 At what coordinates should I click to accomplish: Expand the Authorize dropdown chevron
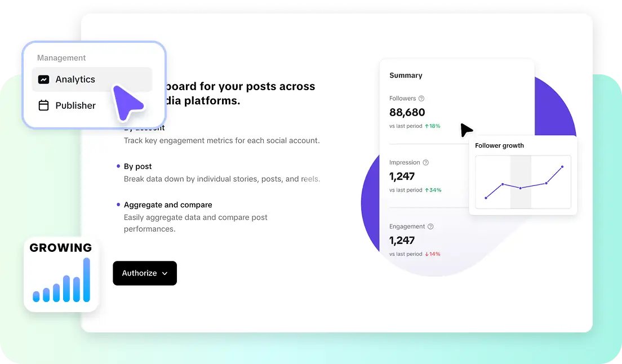click(x=165, y=273)
